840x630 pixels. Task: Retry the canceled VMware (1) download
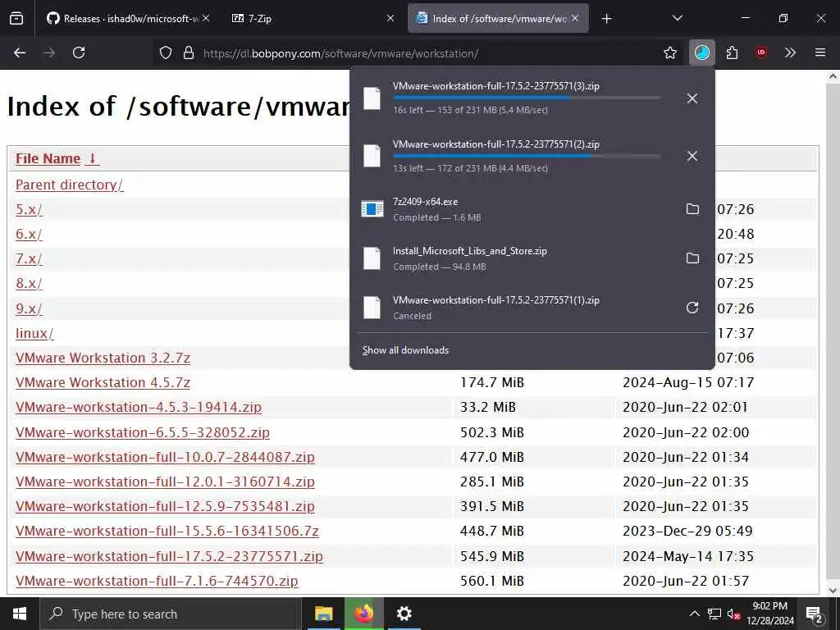point(692,308)
